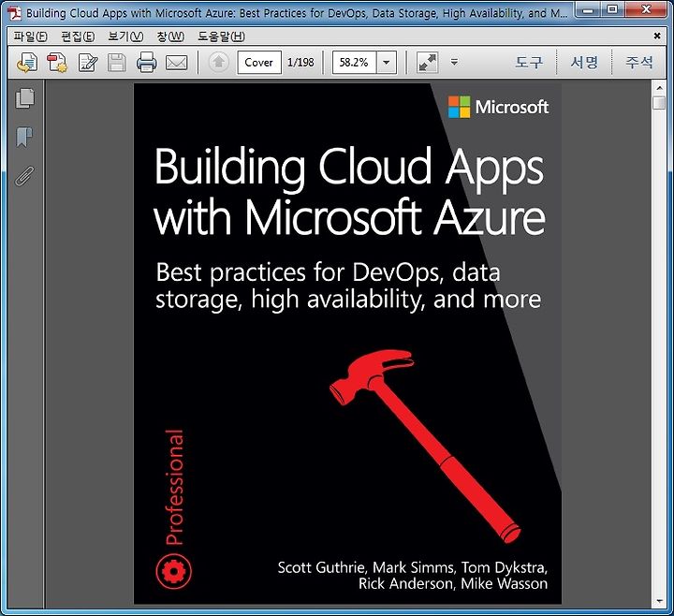This screenshot has width=674, height=616.
Task: Click the 'Rick Anderson, Mike Wasson' authors line
Action: pos(453,584)
